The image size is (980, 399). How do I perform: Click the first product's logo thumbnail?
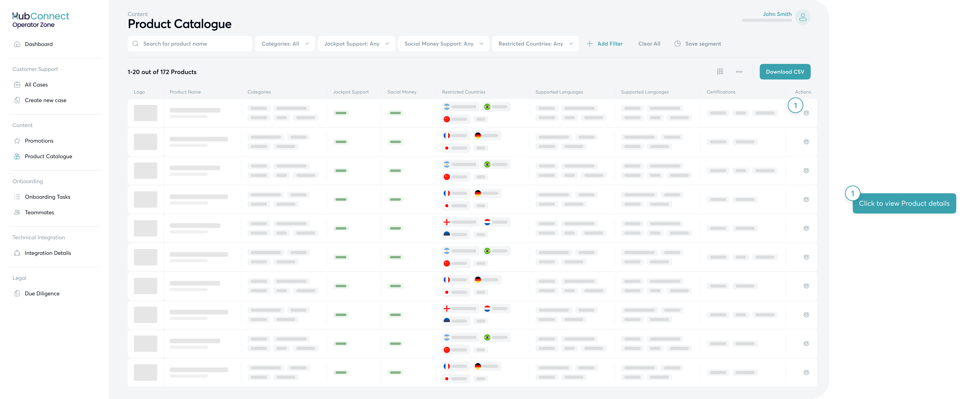(x=145, y=113)
